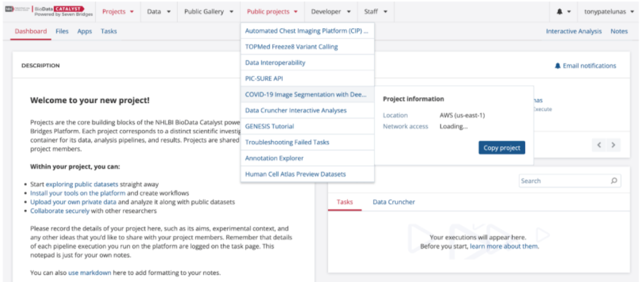Collapse the Public projects dropdown
The width and height of the screenshot is (644, 282).
pos(272,12)
